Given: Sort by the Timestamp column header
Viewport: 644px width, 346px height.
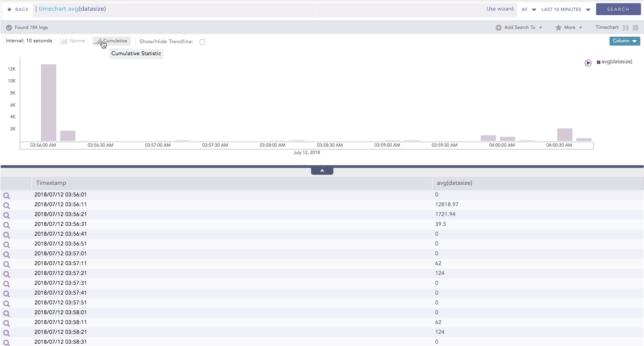Looking at the screenshot, I should [51, 183].
